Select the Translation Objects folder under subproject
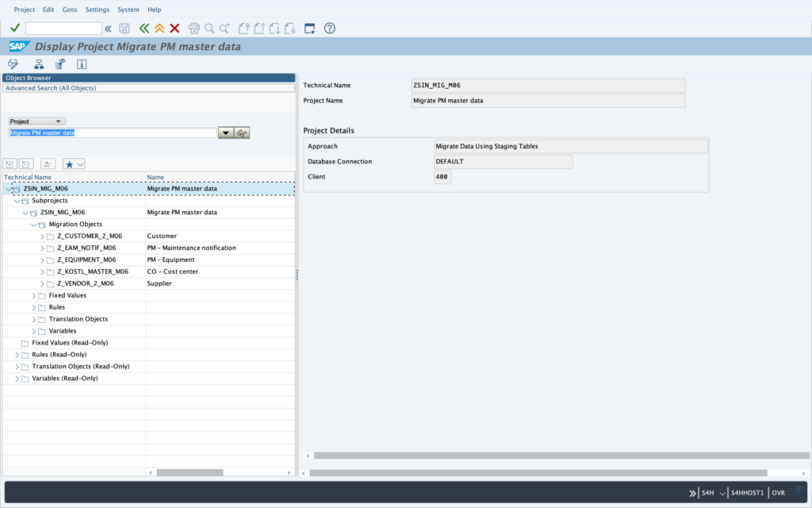This screenshot has height=508, width=812. coord(79,319)
